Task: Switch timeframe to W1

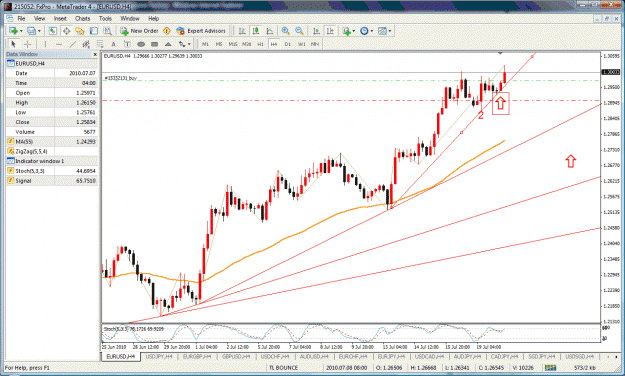Action: click(x=302, y=44)
